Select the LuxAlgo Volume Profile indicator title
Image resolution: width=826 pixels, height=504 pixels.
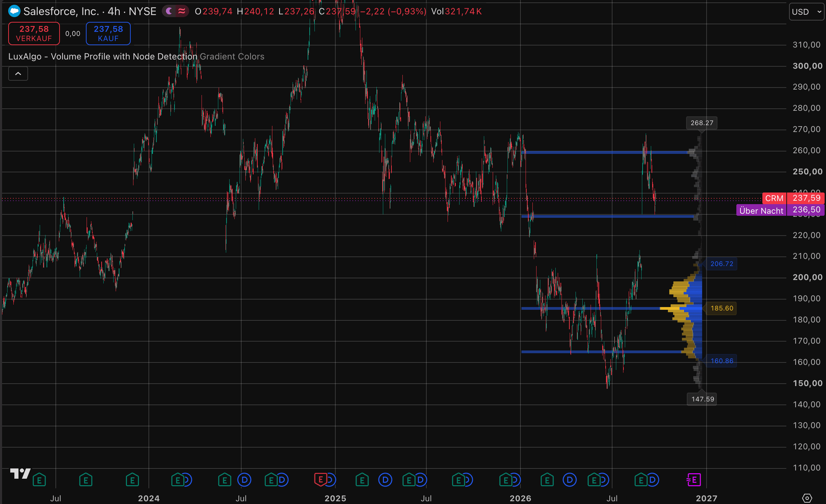[x=103, y=56]
